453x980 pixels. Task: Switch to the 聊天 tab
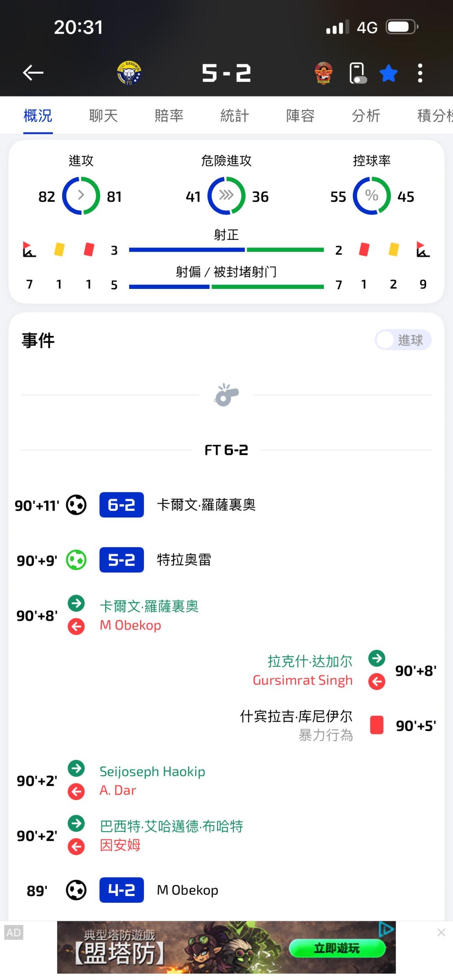[x=103, y=116]
